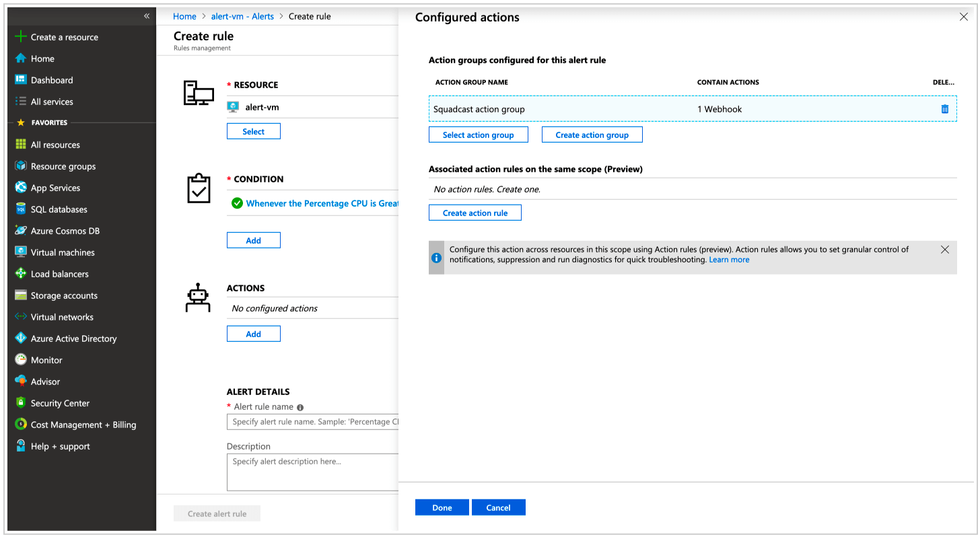This screenshot has height=537, width=980.
Task: Click the Select action group button
Action: 479,135
